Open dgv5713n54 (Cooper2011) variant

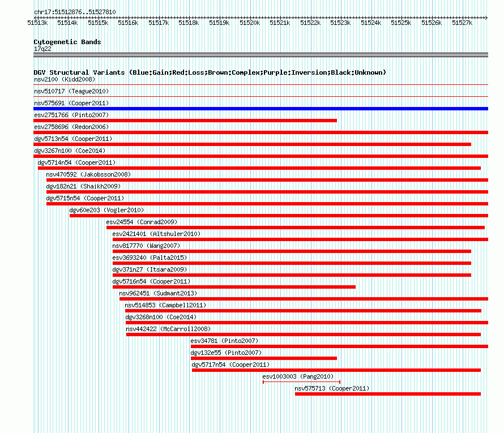73,139
